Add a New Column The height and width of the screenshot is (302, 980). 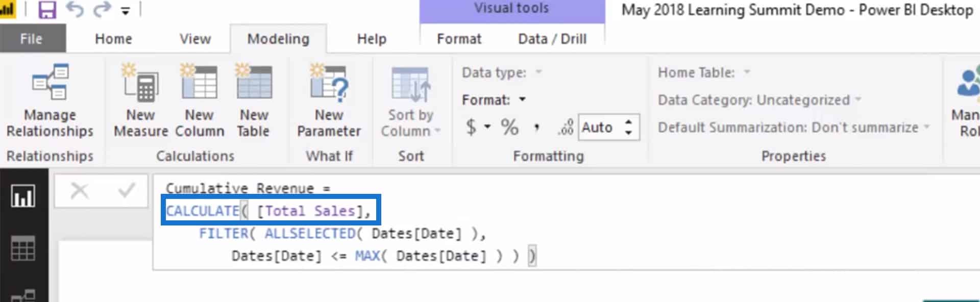point(200,100)
